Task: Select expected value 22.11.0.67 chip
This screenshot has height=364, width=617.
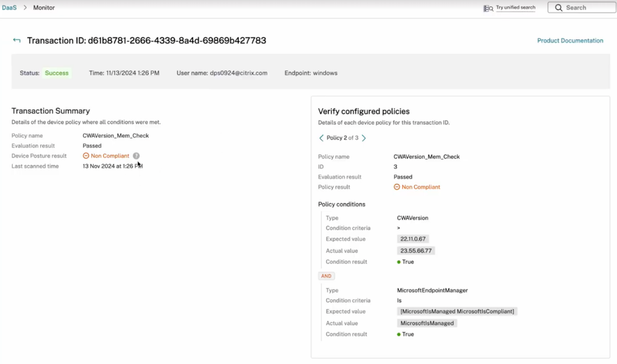Action: tap(413, 239)
